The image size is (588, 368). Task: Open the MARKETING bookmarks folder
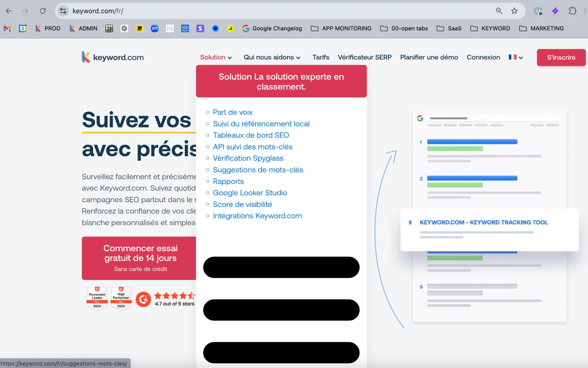tap(541, 28)
